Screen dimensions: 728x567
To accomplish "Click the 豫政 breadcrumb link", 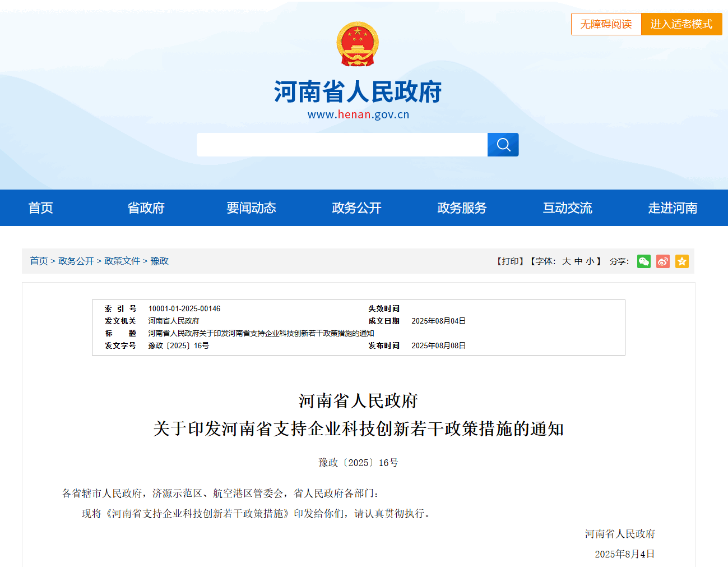I will [159, 261].
